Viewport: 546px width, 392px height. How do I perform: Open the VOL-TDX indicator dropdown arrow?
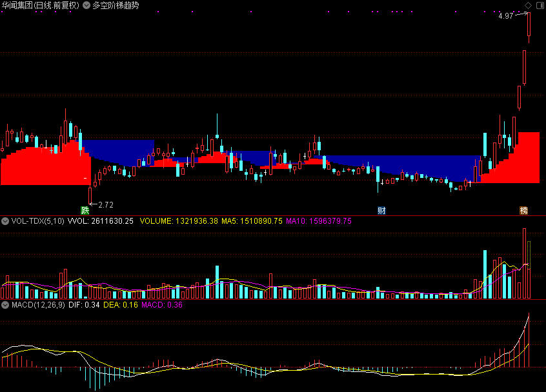(x=5, y=221)
